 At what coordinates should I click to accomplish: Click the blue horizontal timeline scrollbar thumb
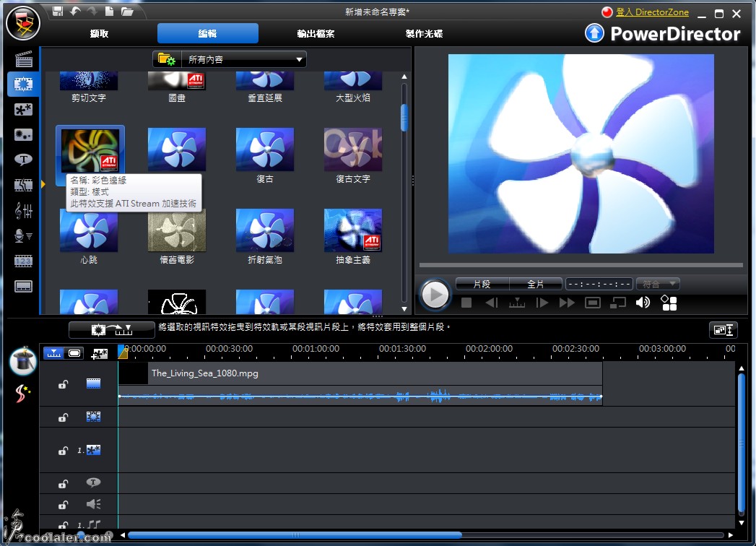pos(295,535)
